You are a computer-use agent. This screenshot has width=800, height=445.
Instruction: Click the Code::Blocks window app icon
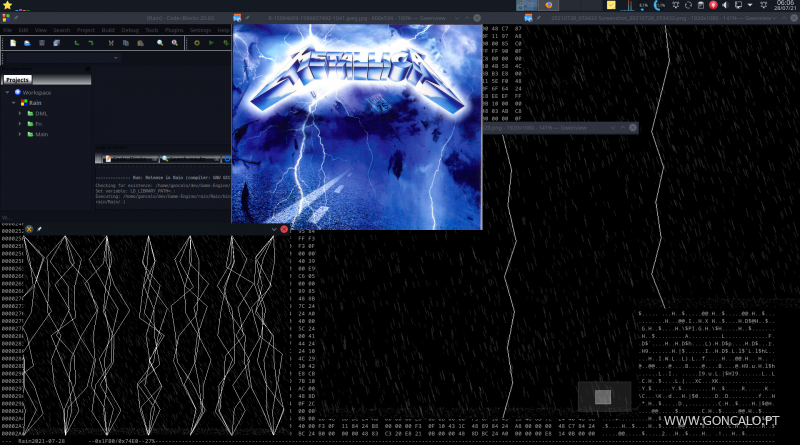pyautogui.click(x=6, y=18)
